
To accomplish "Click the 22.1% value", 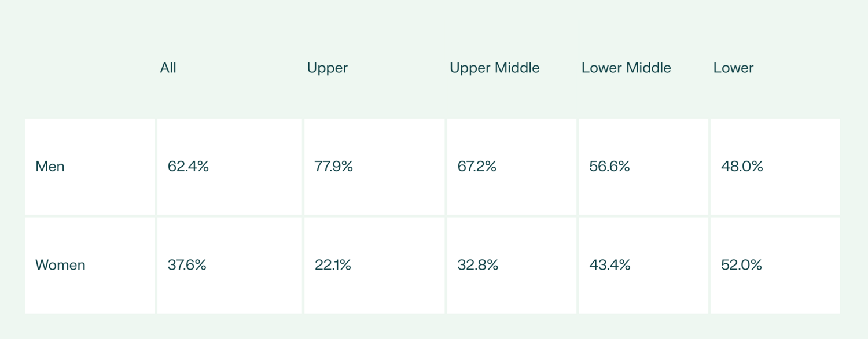I will pos(333,265).
